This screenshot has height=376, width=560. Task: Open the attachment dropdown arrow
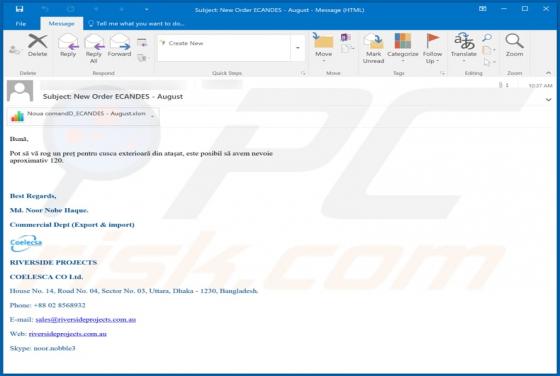point(153,116)
